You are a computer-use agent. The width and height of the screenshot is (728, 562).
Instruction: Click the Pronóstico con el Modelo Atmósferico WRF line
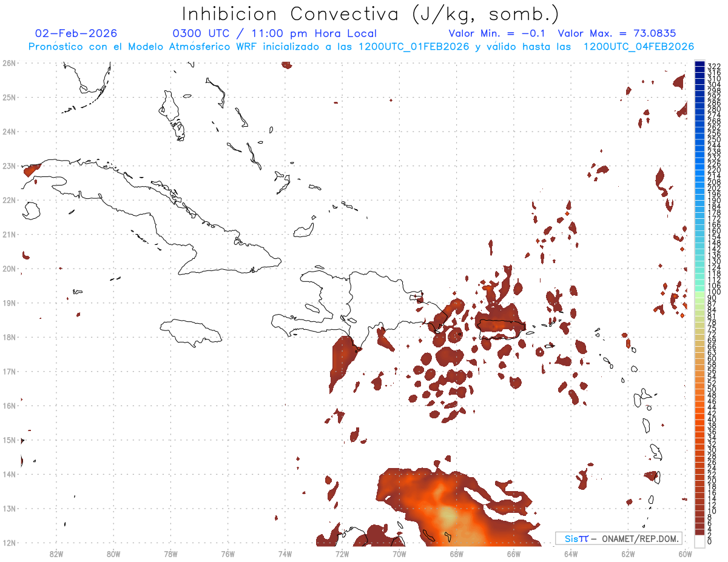coord(362,47)
